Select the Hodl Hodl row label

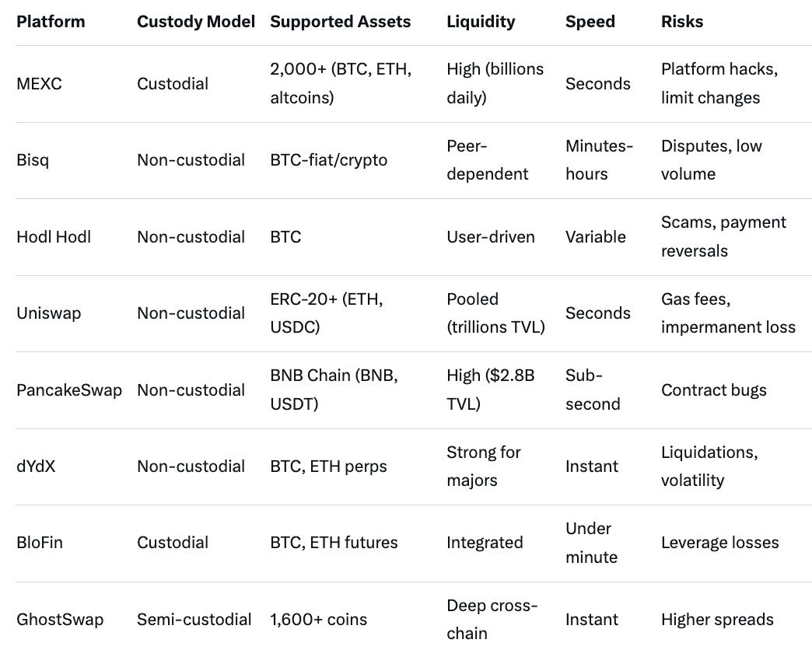tap(54, 236)
